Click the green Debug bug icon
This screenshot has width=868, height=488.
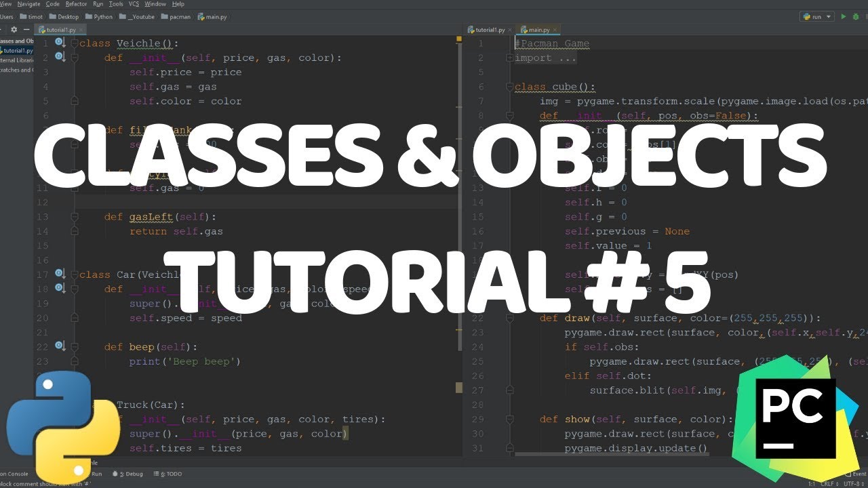[x=856, y=16]
